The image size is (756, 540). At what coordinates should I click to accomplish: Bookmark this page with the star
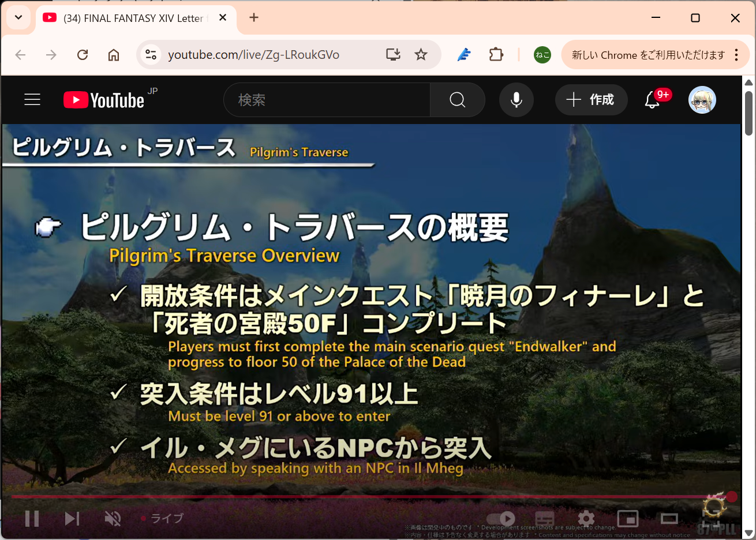click(421, 55)
